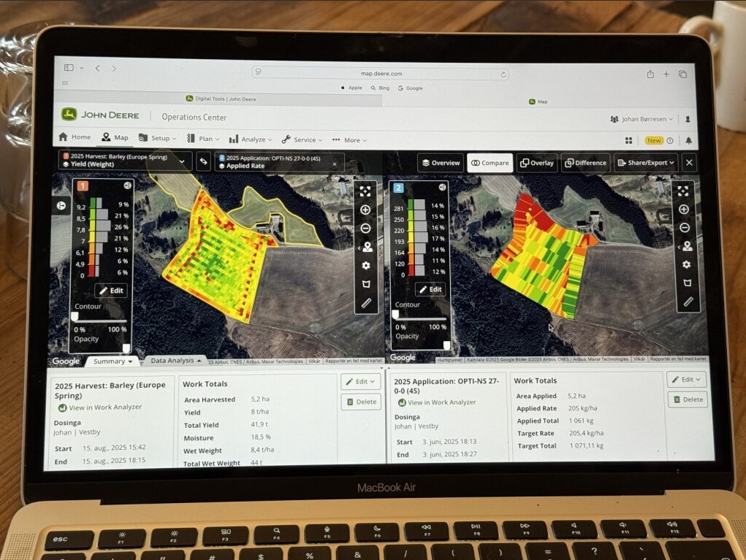Open the field boundary tool on right map
The image size is (746, 560).
[x=686, y=283]
